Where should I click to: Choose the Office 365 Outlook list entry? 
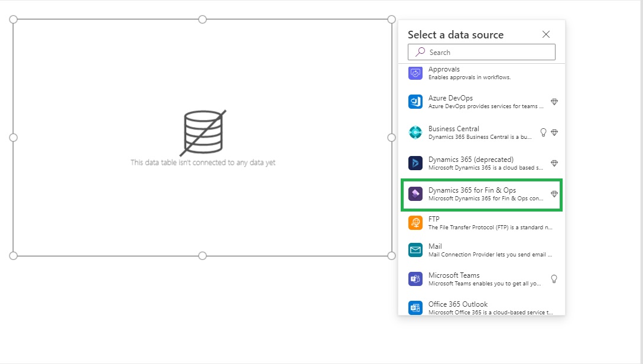[482, 307]
